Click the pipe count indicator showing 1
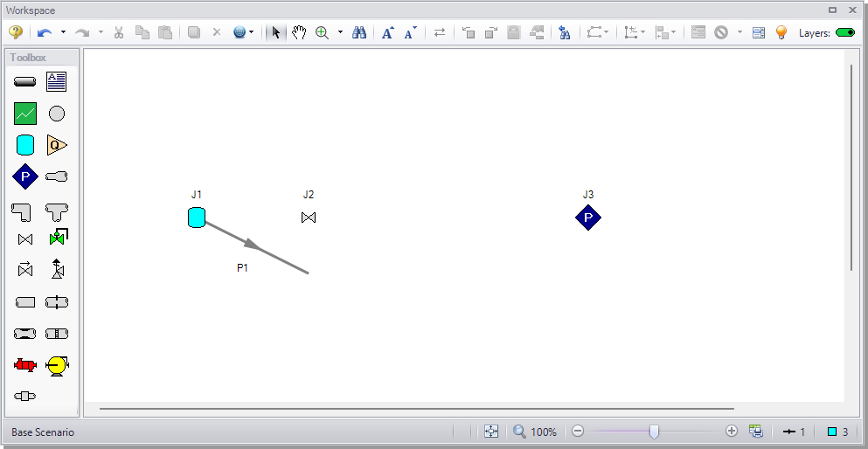This screenshot has height=449, width=868. click(x=795, y=432)
